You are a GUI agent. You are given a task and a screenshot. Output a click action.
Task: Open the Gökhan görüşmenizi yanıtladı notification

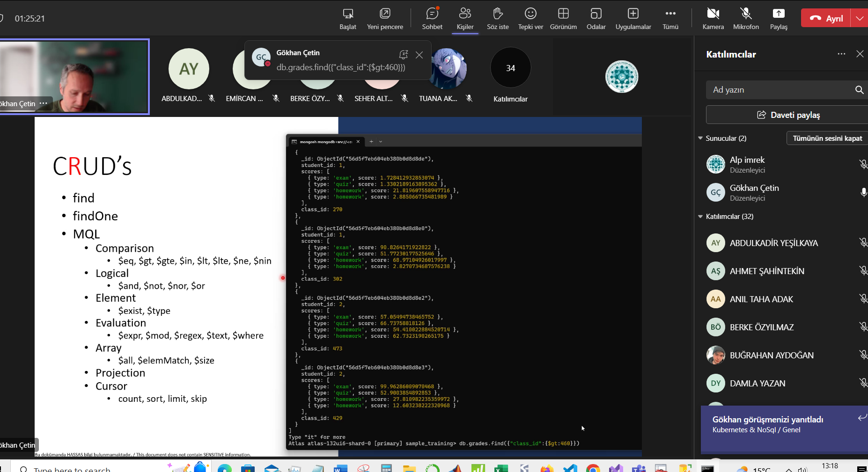pyautogui.click(x=784, y=429)
